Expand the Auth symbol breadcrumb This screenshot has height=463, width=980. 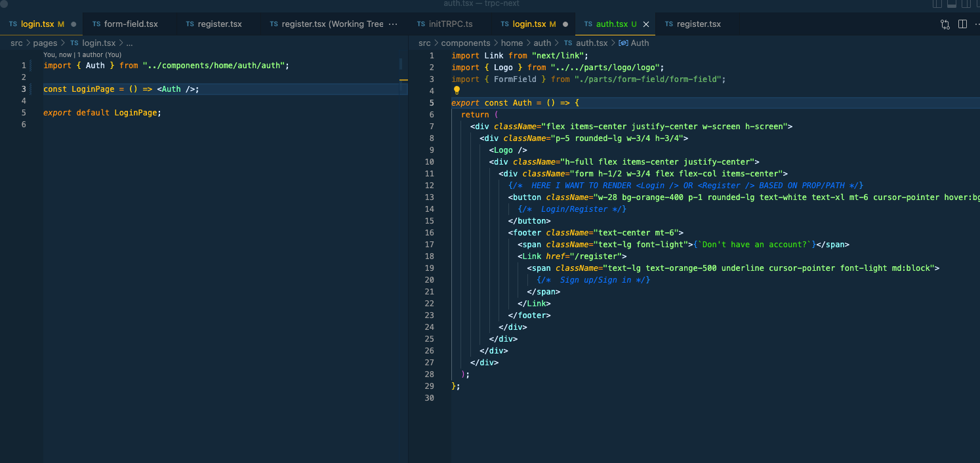pos(639,43)
